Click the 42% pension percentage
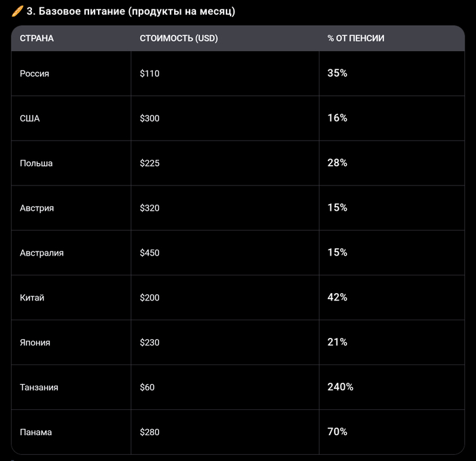476x461 pixels. (337, 297)
